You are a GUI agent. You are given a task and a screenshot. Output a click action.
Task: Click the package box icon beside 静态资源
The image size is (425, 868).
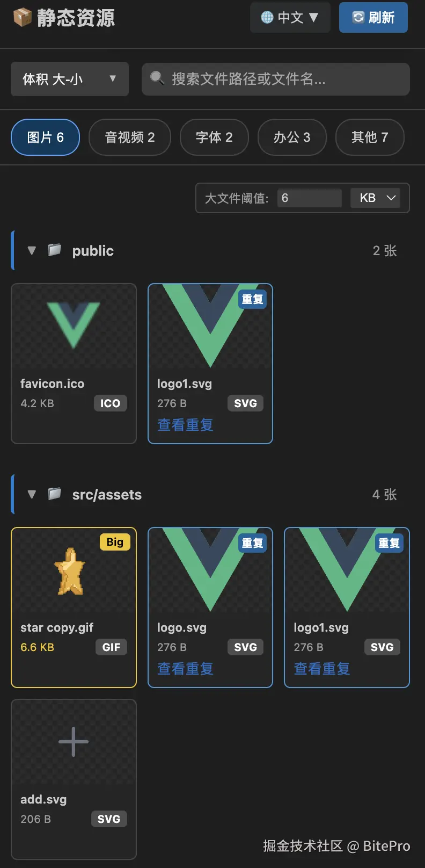(x=22, y=18)
